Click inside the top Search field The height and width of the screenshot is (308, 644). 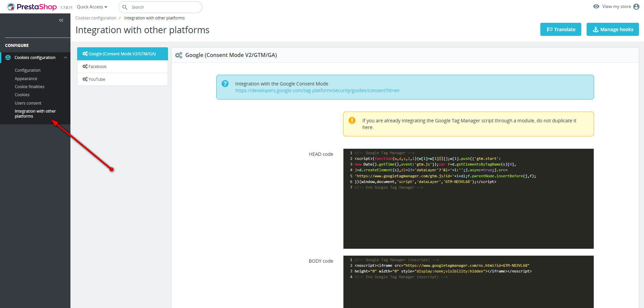click(x=164, y=7)
